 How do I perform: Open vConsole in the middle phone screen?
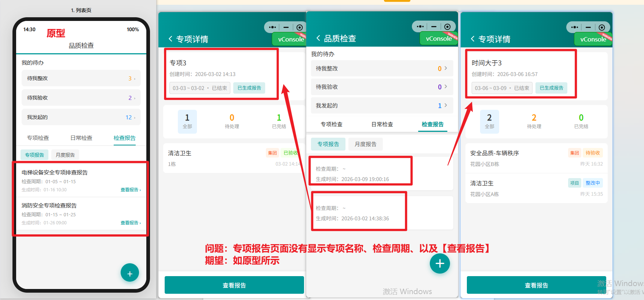pyautogui.click(x=438, y=39)
